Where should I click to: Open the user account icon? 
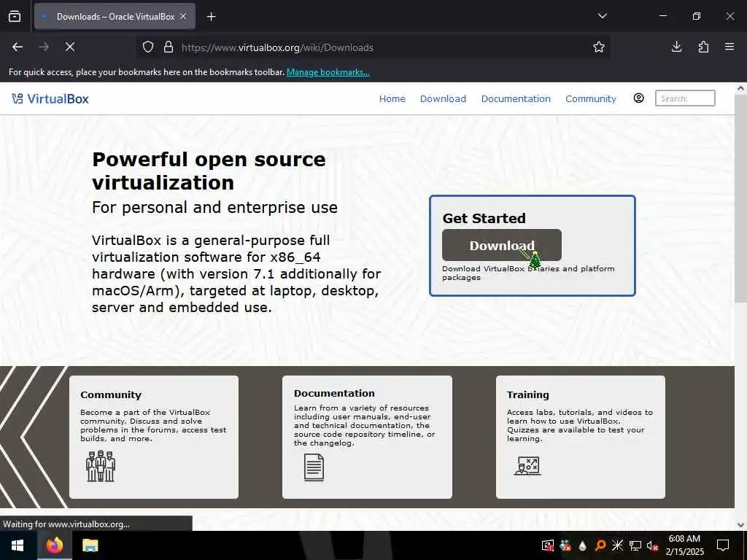coord(638,98)
